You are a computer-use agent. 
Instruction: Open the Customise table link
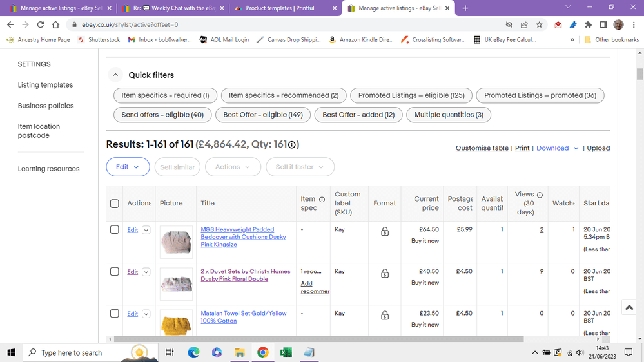coord(482,148)
